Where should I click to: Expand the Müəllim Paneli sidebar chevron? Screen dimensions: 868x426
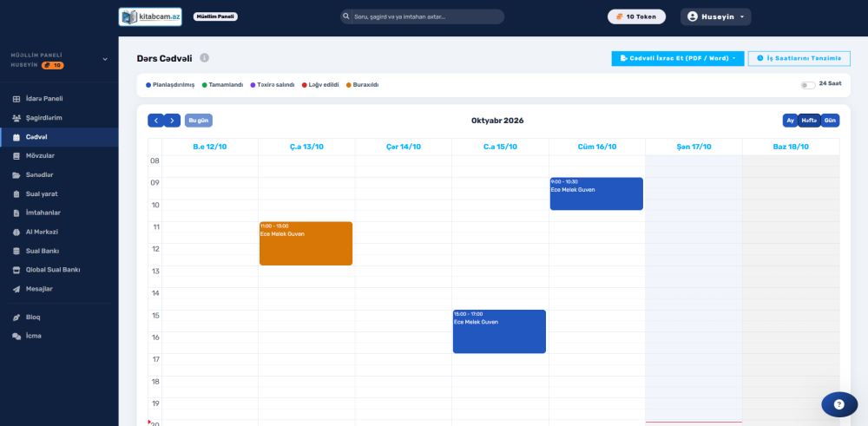(x=105, y=59)
